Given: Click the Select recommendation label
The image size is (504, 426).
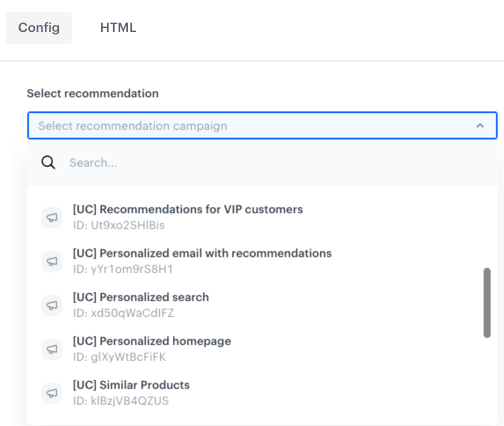Looking at the screenshot, I should (x=93, y=93).
